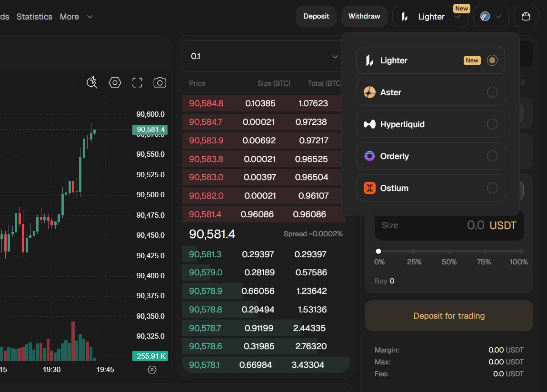Open the Lighter exchange selector dropdown

[x=430, y=16]
